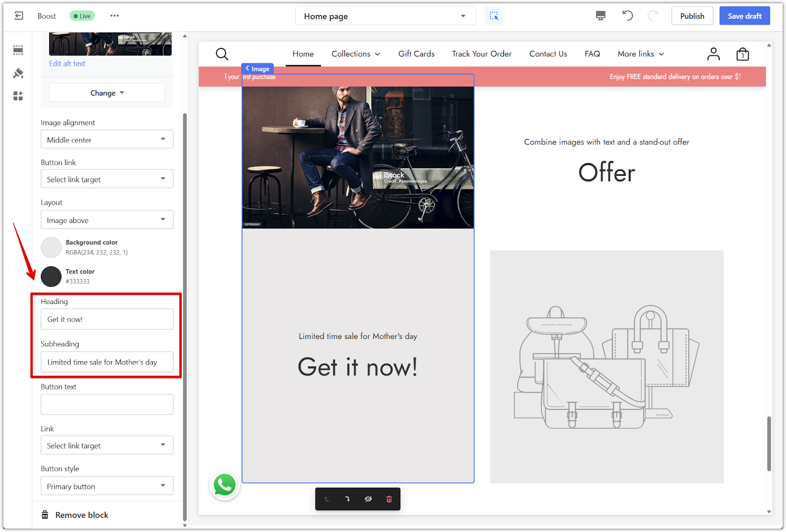Open the Text color swatch
786x532 pixels.
coord(51,277)
